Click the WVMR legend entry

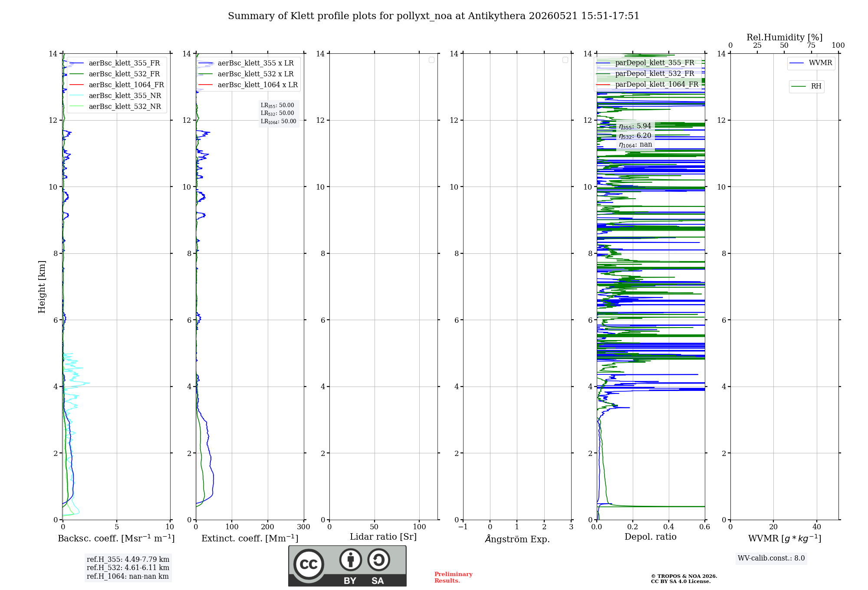coord(811,63)
